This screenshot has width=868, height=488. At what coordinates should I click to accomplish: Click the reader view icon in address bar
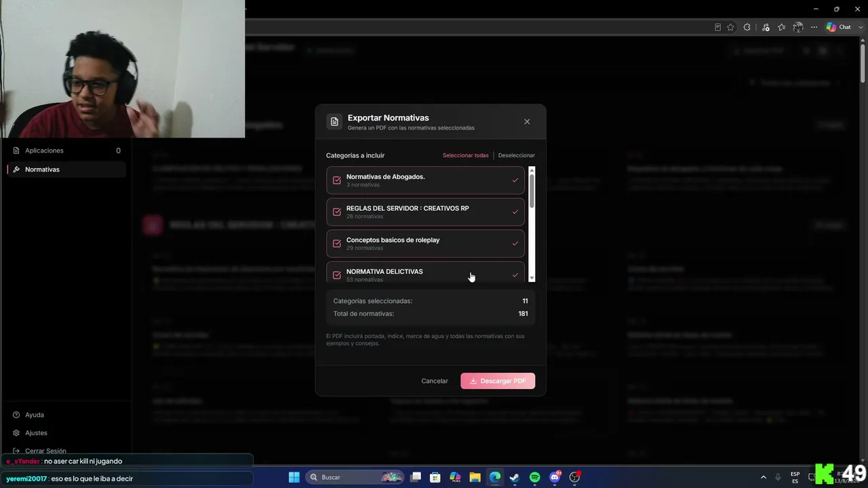coord(717,27)
